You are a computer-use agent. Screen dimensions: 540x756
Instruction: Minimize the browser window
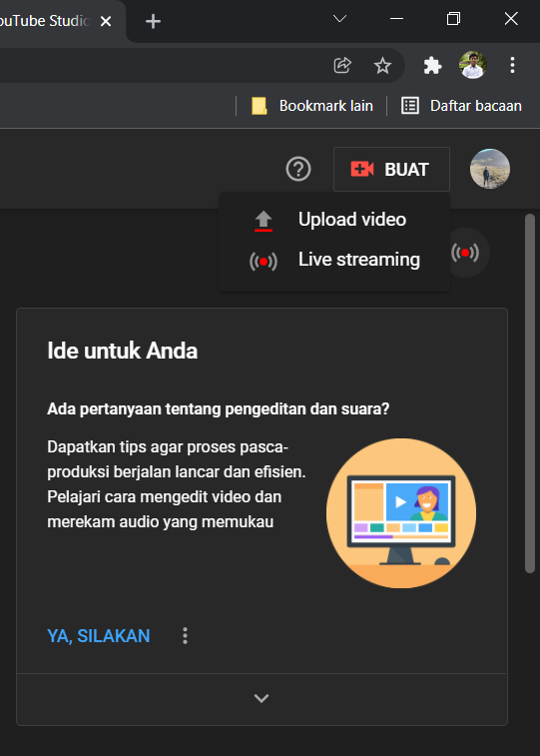coord(396,19)
